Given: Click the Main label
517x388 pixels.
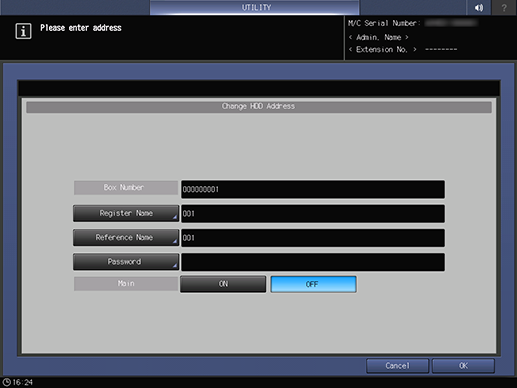Looking at the screenshot, I should [126, 284].
